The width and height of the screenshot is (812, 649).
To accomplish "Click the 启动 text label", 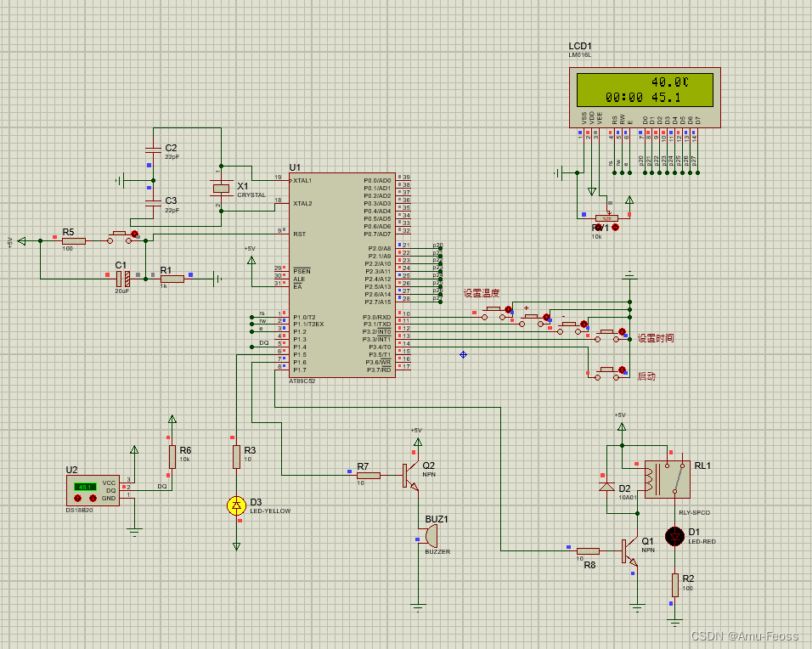I will click(x=646, y=376).
